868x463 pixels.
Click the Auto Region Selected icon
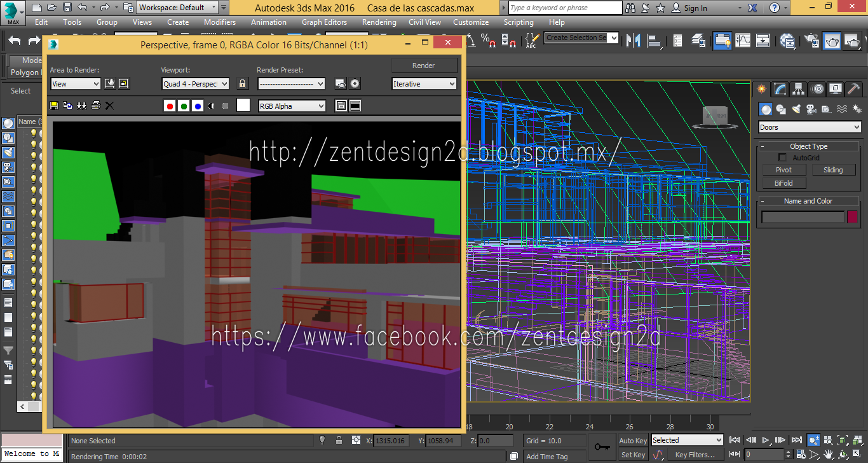coord(124,83)
